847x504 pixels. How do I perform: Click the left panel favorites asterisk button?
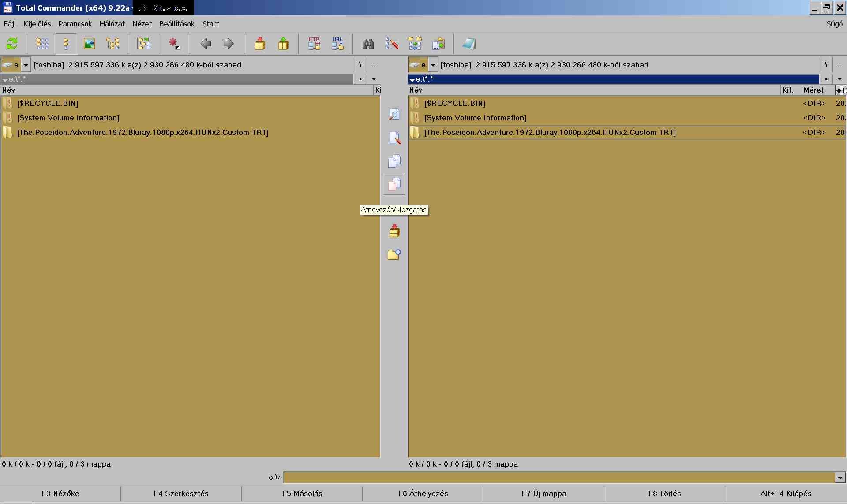click(x=360, y=79)
